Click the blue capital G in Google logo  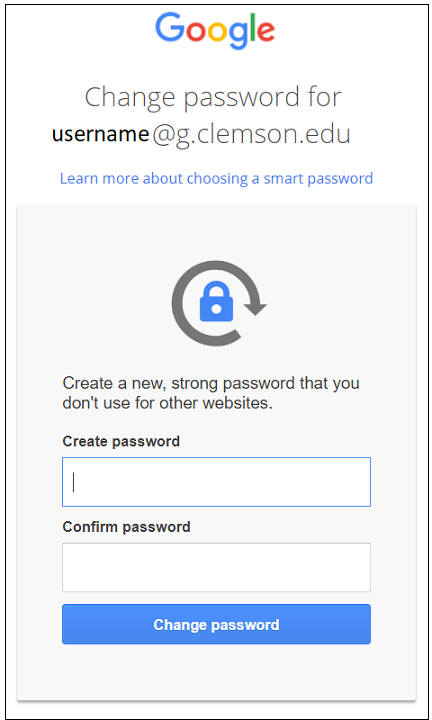(169, 27)
